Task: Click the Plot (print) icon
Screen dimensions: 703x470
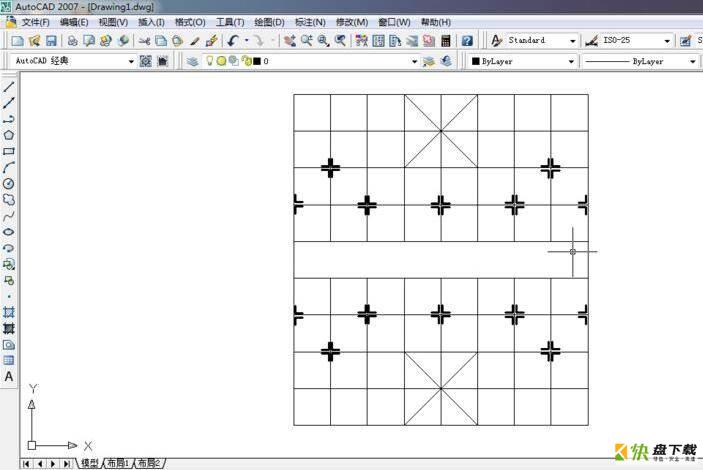Action: coord(72,41)
